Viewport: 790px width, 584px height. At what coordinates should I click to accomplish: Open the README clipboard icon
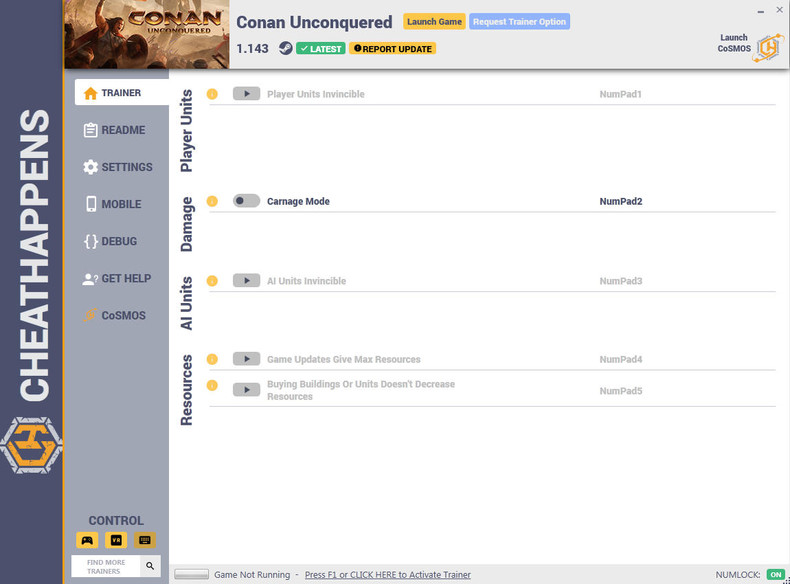coord(90,130)
